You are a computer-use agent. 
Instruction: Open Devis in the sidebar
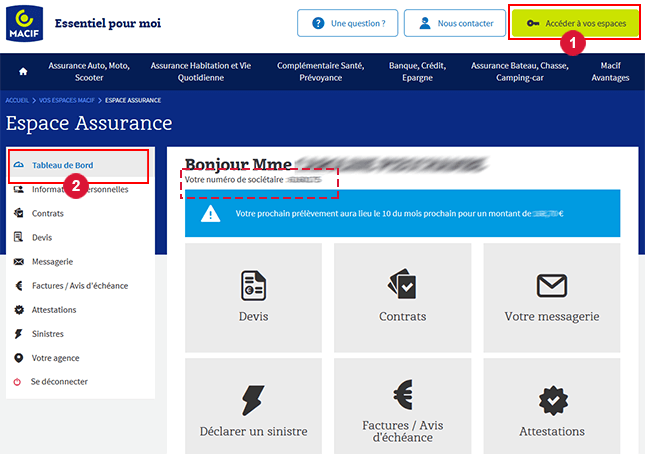pyautogui.click(x=42, y=237)
